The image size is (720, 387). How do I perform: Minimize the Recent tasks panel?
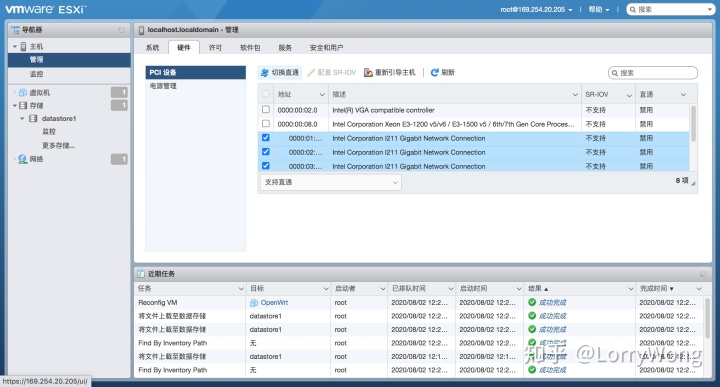[703, 274]
